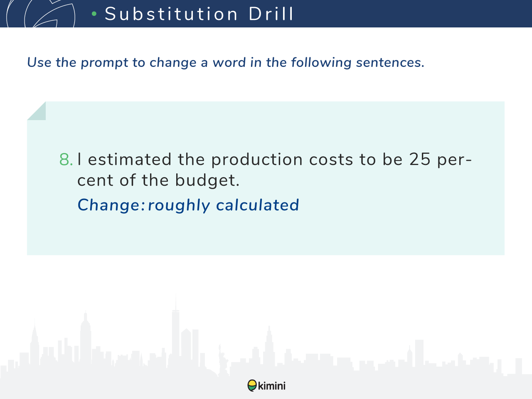Click the roughly calculated prompt text
Viewport: 532px width, 399px height.
224,205
